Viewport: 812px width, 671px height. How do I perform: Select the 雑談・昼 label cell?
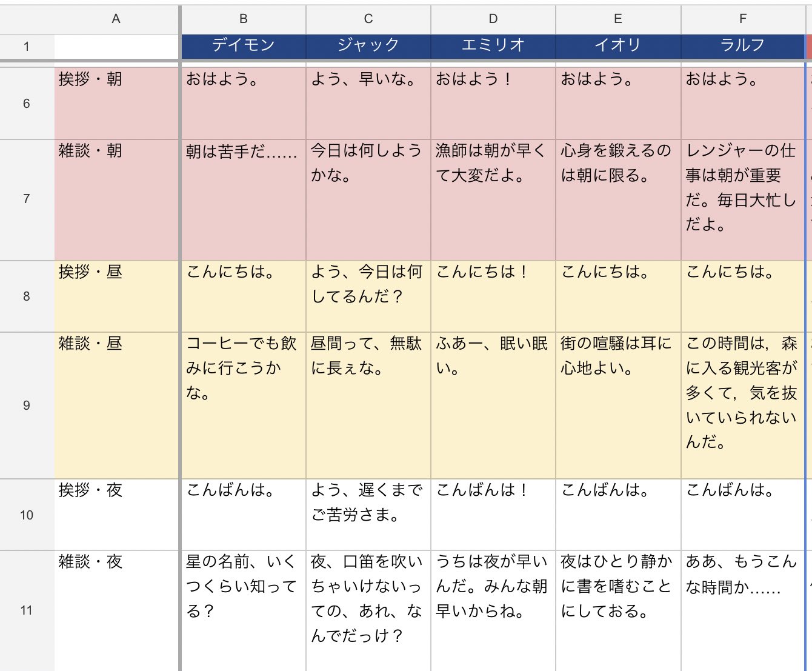tap(116, 406)
